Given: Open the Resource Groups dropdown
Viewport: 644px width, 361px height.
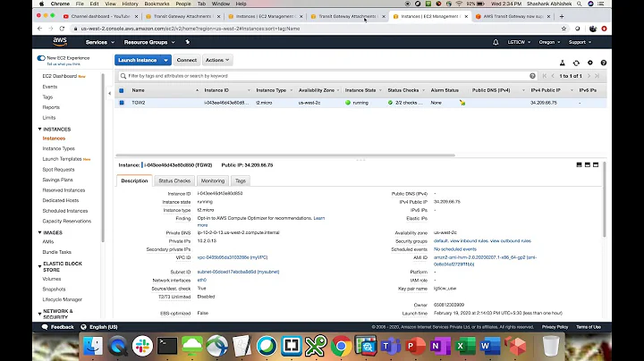Looking at the screenshot, I should 149,42.
